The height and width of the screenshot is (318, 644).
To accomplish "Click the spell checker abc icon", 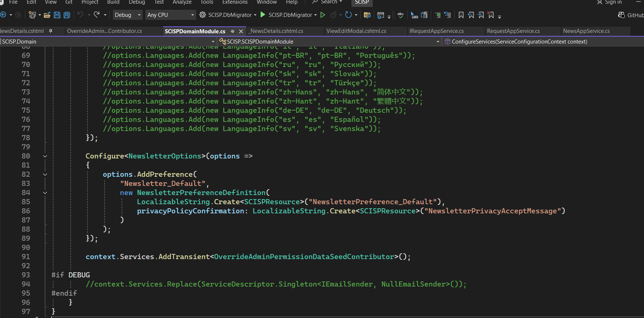I will [400, 15].
